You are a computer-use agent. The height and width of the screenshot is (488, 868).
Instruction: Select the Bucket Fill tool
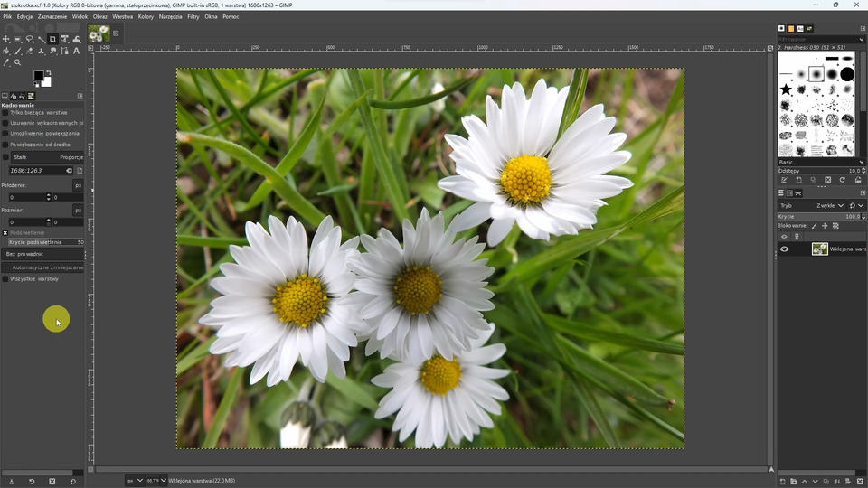tap(6, 51)
